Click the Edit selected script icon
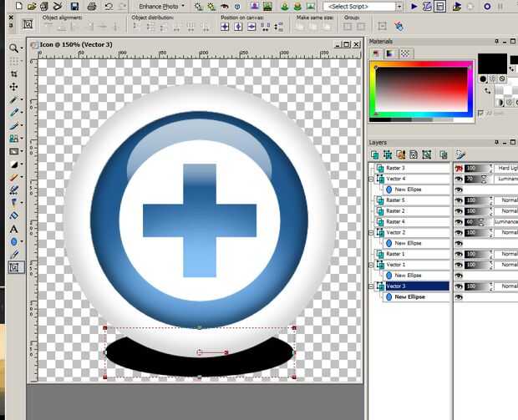Image resolution: width=518 pixels, height=420 pixels. point(427,6)
